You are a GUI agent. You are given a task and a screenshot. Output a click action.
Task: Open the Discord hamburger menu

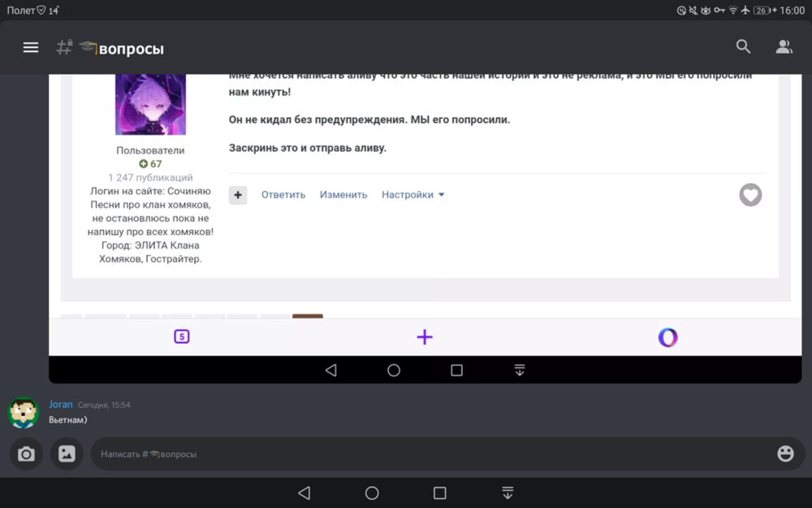click(31, 48)
